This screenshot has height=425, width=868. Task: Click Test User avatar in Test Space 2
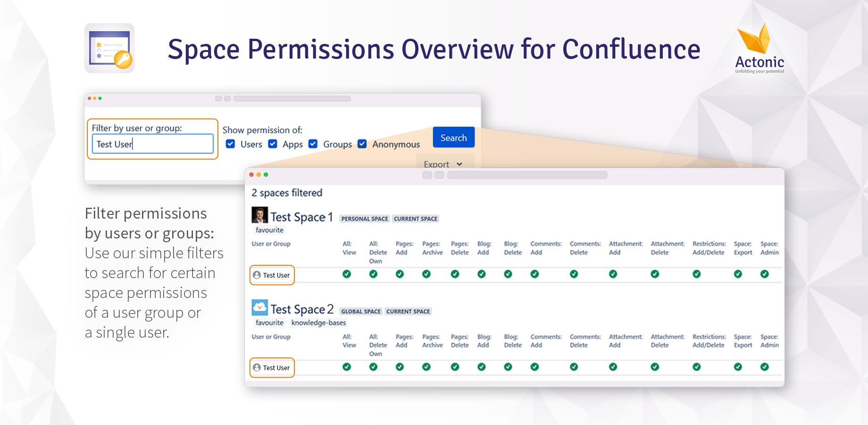(257, 368)
